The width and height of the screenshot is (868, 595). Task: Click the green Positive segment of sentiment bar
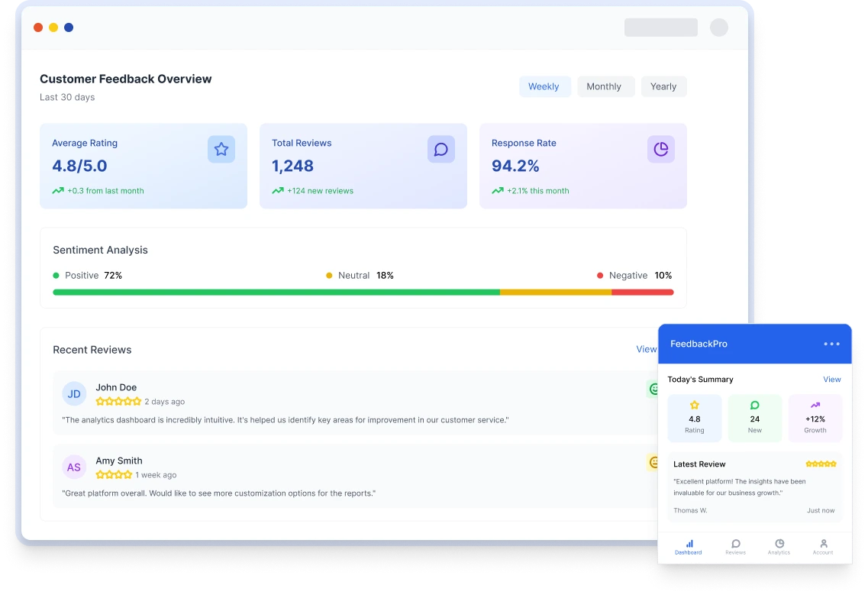pyautogui.click(x=276, y=293)
